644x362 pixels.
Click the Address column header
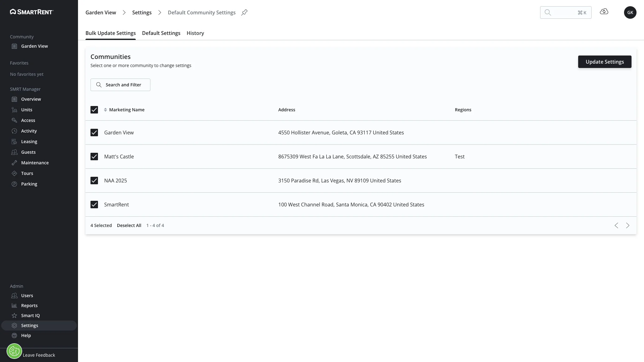287,110
